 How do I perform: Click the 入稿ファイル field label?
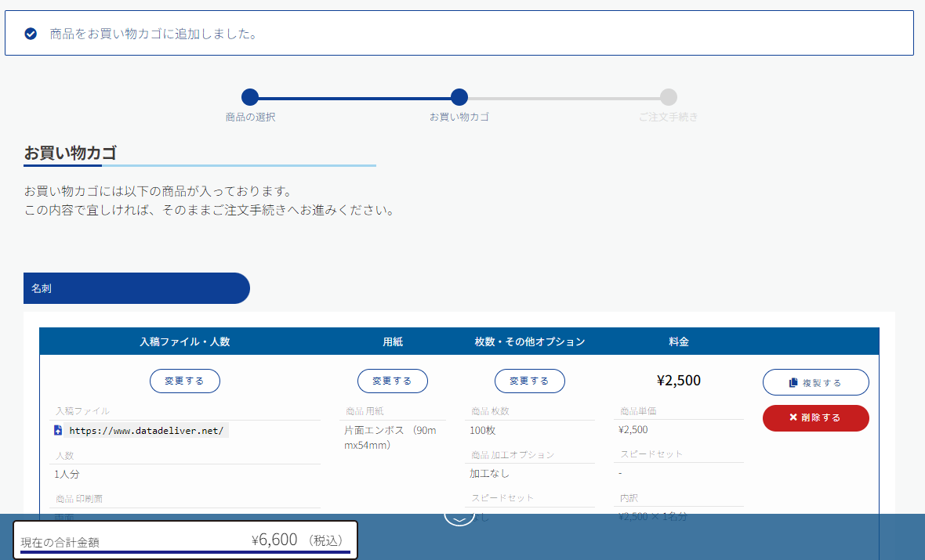(82, 411)
